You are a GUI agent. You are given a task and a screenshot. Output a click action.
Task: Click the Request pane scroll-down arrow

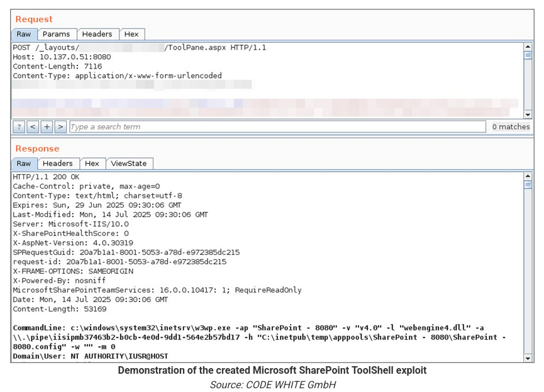tap(528, 115)
